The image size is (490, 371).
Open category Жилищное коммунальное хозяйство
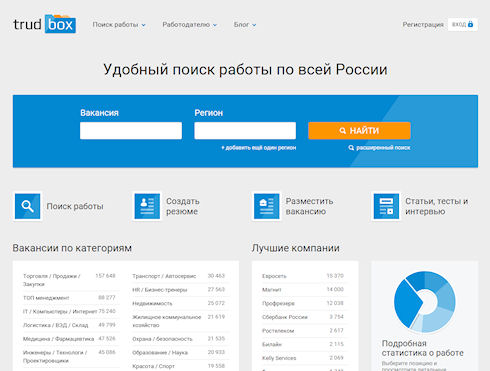[x=167, y=321]
